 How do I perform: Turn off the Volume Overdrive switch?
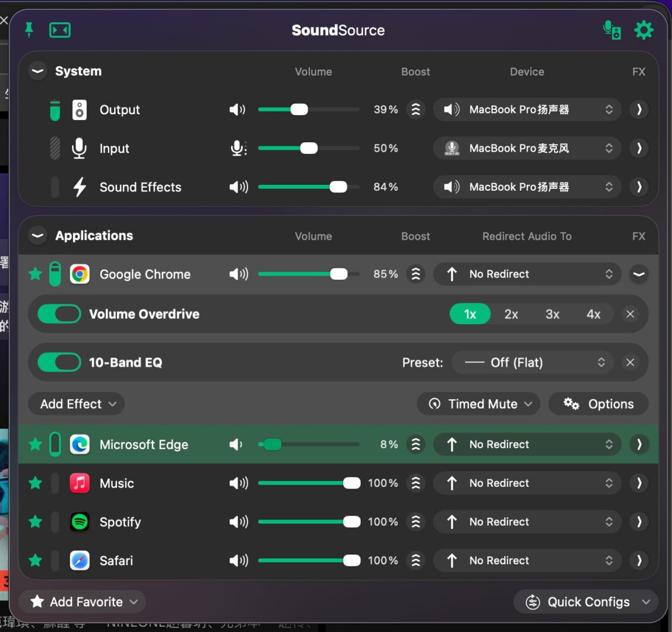(59, 314)
